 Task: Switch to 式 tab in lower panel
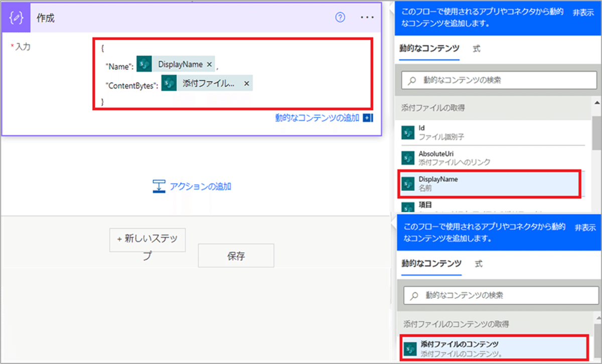479,264
